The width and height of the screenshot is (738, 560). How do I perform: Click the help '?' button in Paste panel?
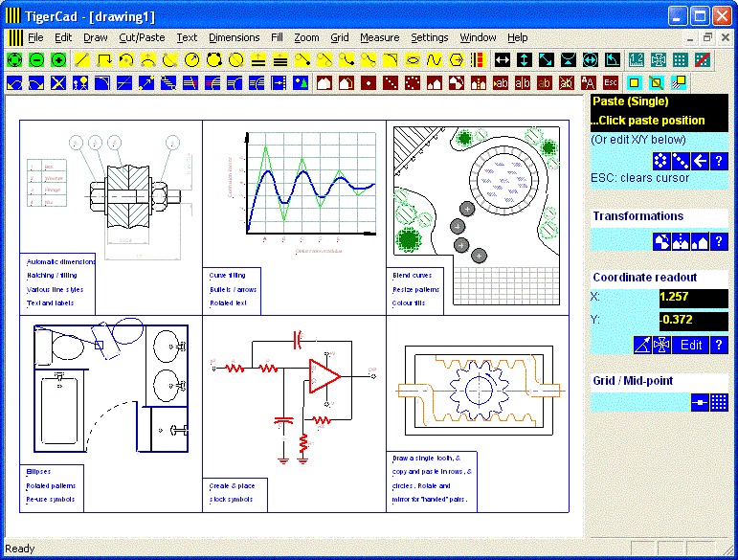[719, 162]
